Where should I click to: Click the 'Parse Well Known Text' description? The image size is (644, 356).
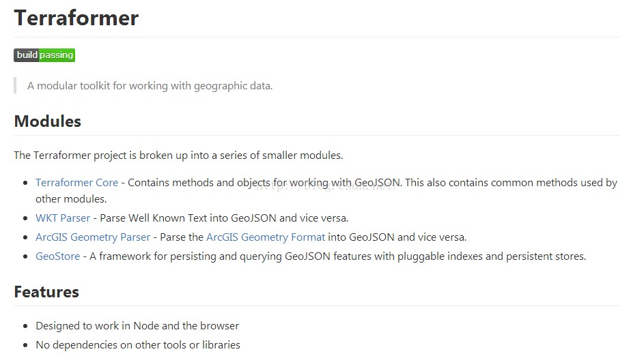pos(224,218)
